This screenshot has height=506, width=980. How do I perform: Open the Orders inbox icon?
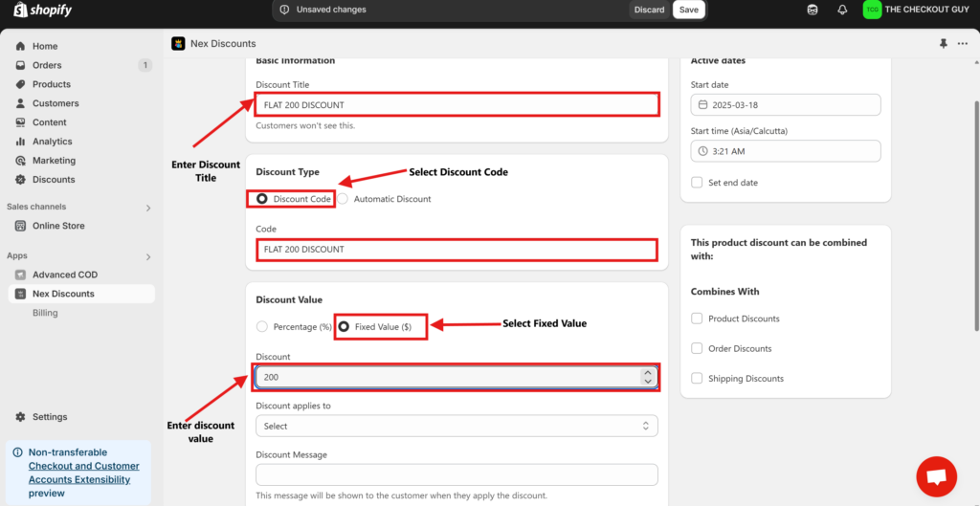pos(21,65)
